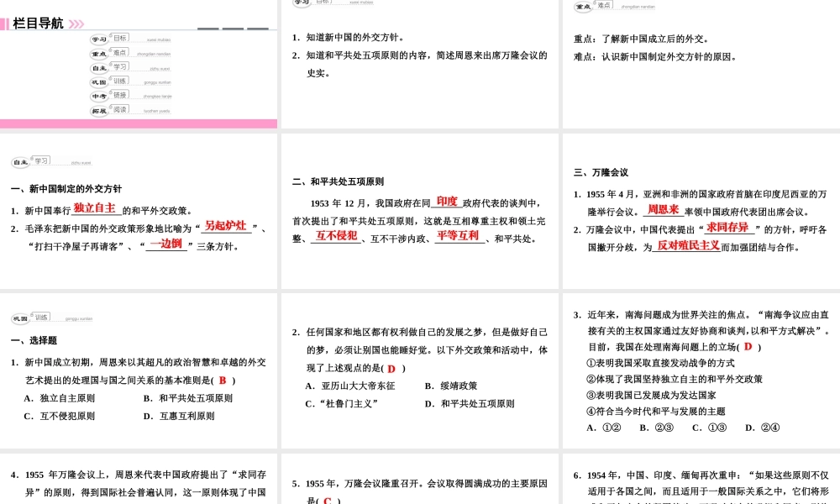
Task: Select the slide with question 5 on 万隆会议
Action: point(419,479)
